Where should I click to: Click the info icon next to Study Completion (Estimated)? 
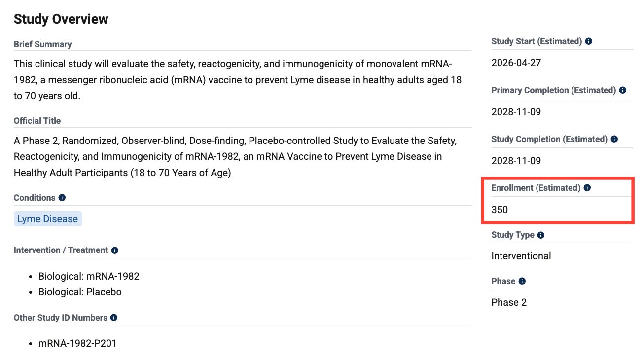tap(614, 139)
